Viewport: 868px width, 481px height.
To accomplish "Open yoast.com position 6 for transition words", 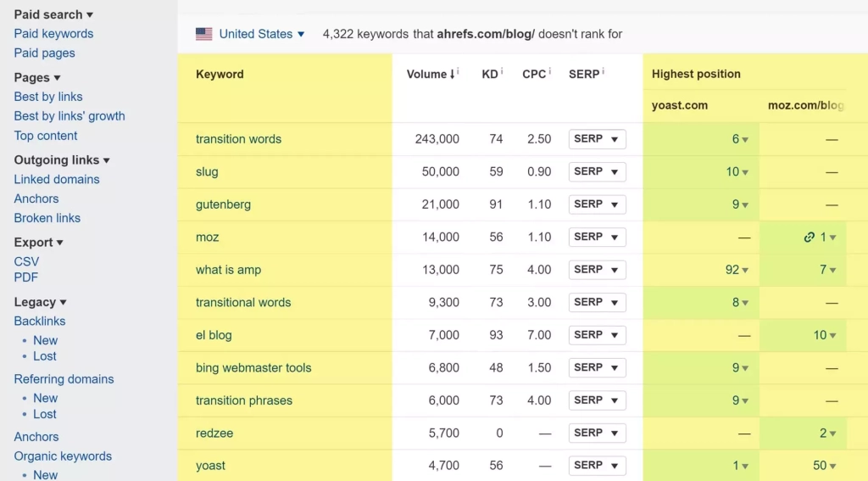I will pyautogui.click(x=740, y=139).
